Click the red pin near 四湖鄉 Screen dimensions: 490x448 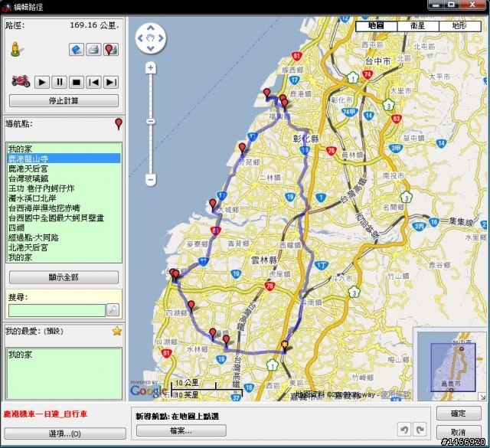(191, 306)
